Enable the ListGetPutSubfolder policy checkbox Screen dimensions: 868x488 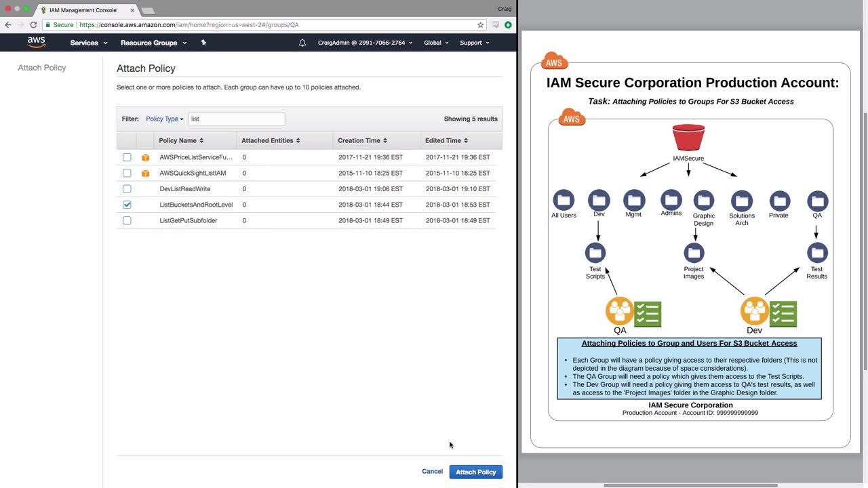(x=127, y=220)
